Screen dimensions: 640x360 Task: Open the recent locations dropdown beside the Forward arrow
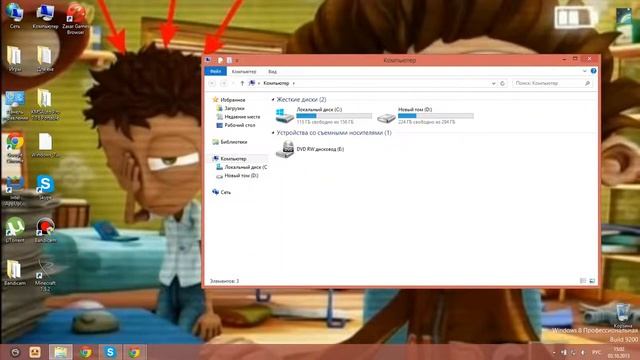click(x=233, y=83)
